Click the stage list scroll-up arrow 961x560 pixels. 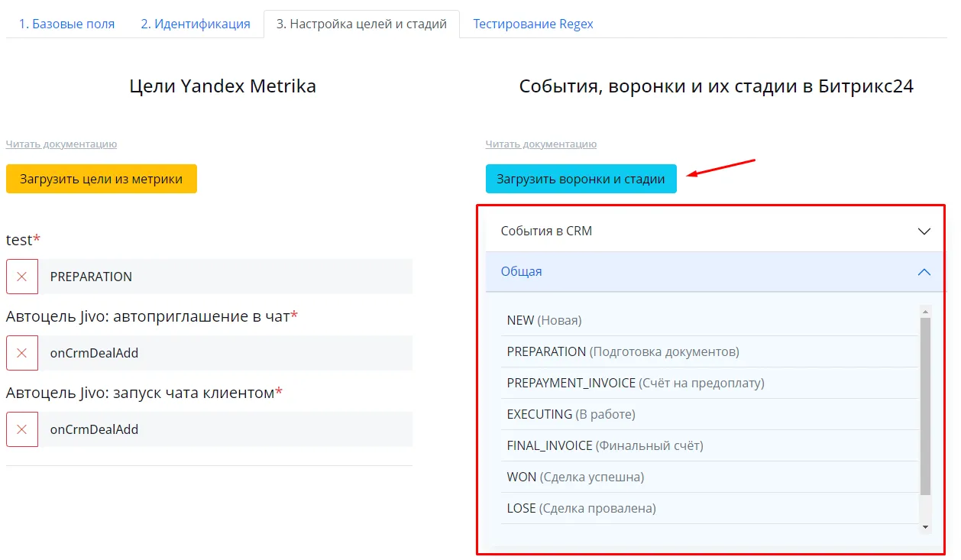point(925,311)
